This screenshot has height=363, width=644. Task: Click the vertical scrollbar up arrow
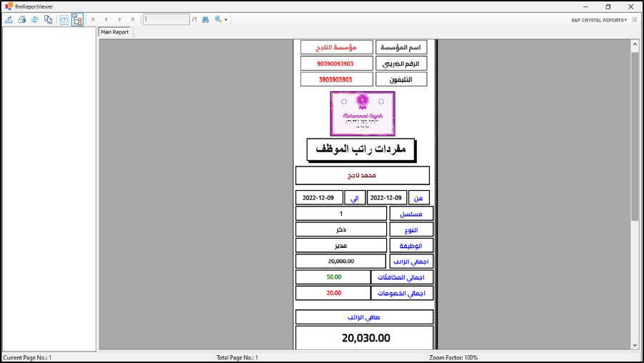[x=635, y=45]
